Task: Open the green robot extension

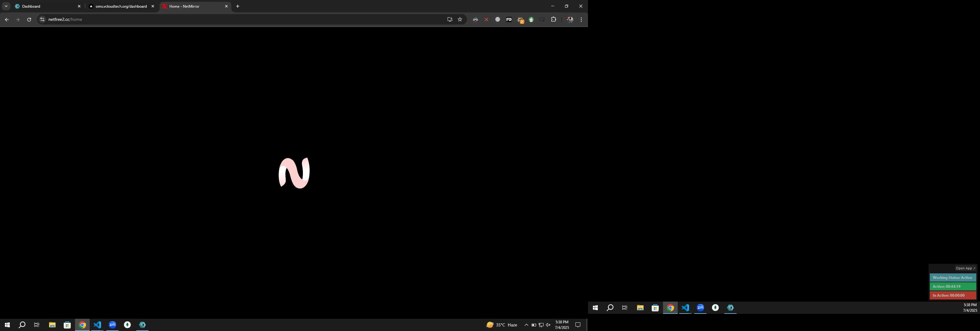Action: pyautogui.click(x=531, y=19)
